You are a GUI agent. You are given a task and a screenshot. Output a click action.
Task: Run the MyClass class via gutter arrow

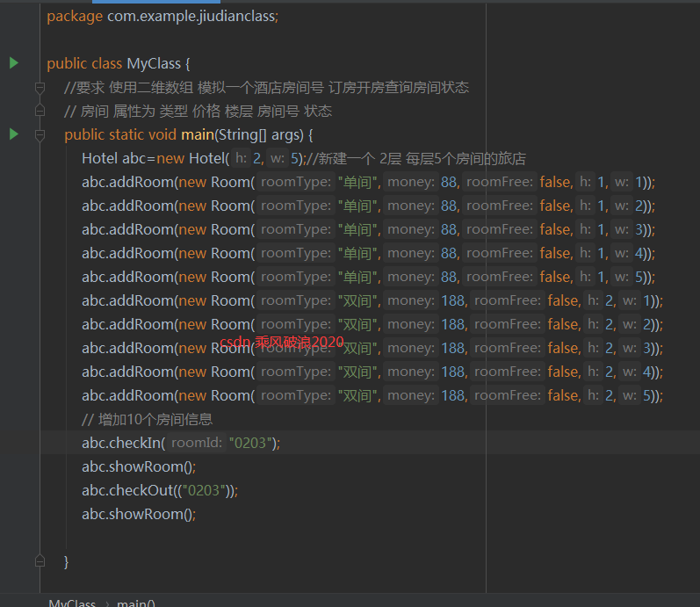coord(14,63)
